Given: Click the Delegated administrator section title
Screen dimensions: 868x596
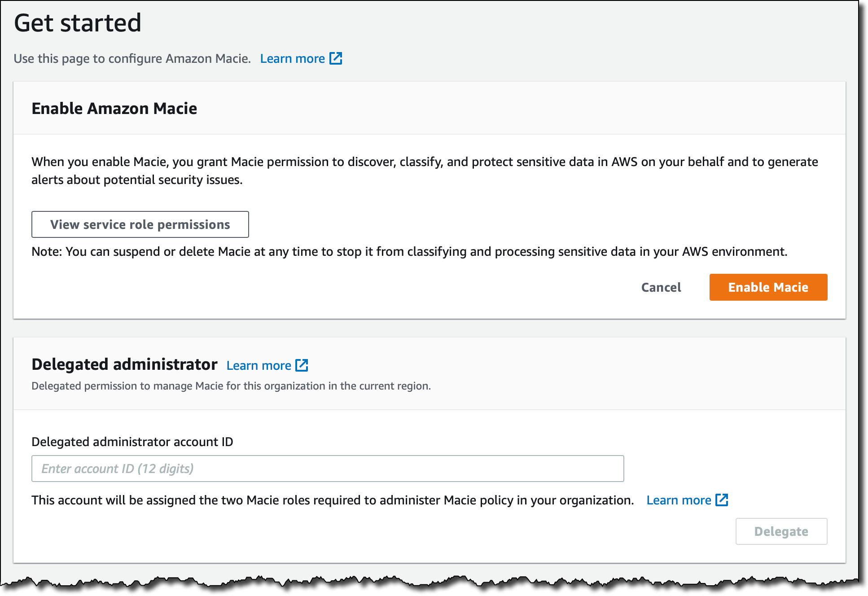Looking at the screenshot, I should pos(124,364).
